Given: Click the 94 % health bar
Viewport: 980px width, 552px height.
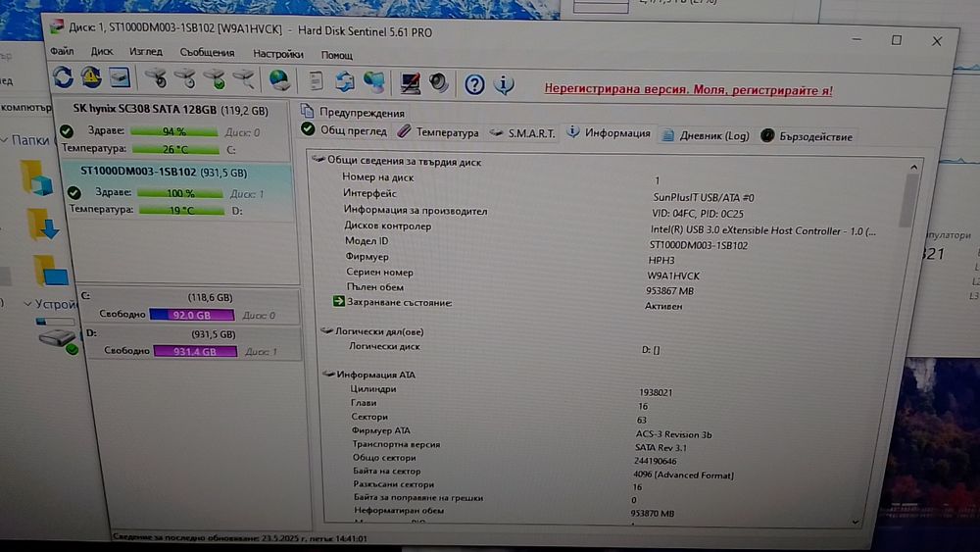Looking at the screenshot, I should tap(174, 132).
